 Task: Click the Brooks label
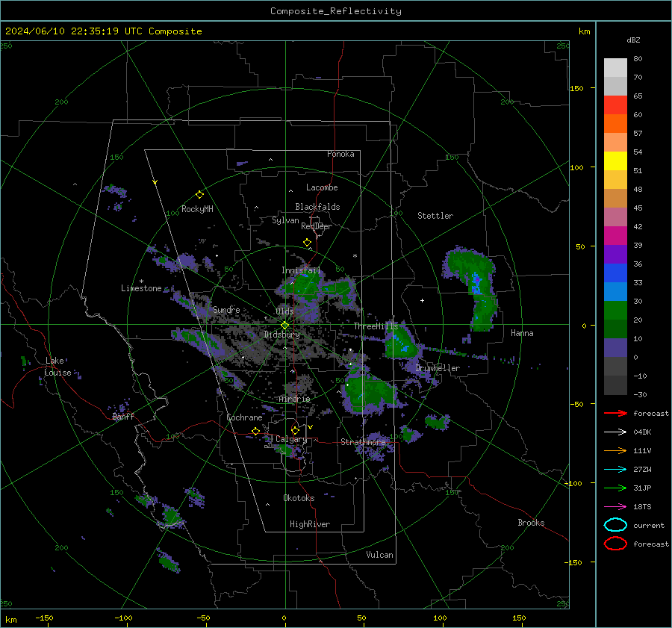(531, 523)
